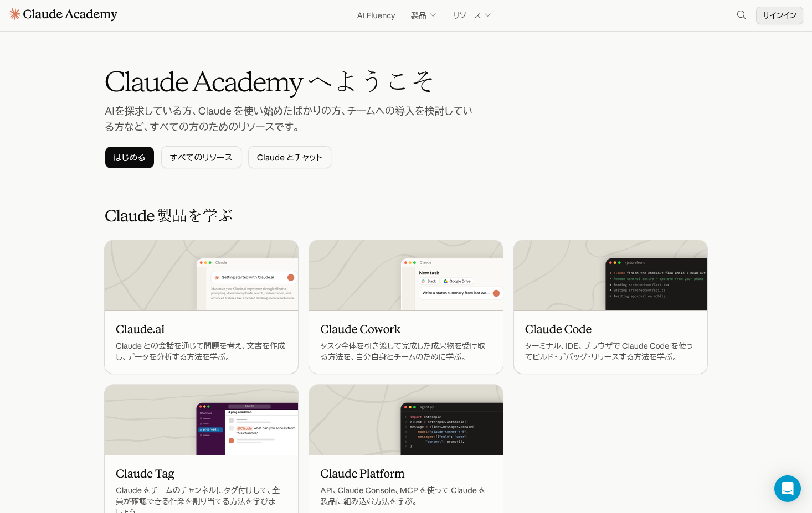The height and width of the screenshot is (513, 812).
Task: Click the 'Claude Academy へようこそ' heading
Action: pos(269,82)
